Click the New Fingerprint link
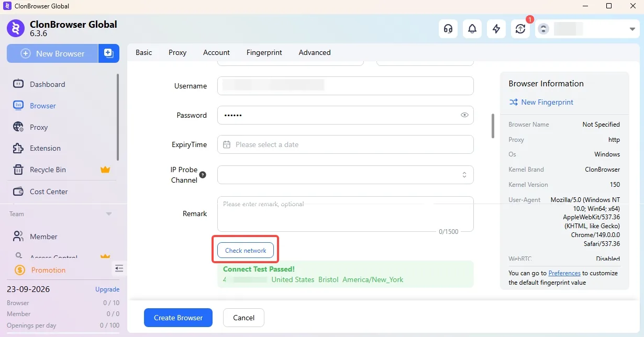644x337 pixels. click(547, 102)
